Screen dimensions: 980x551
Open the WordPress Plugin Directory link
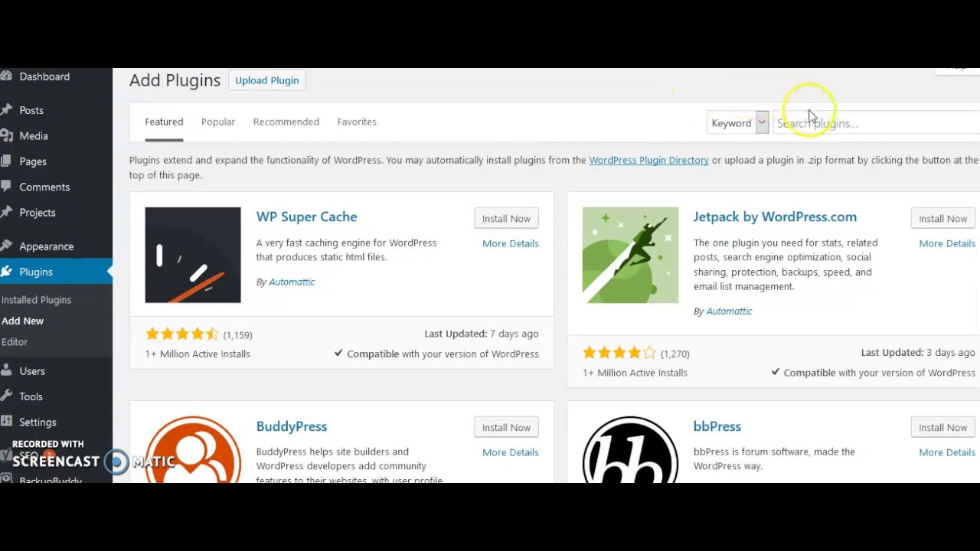(x=648, y=160)
